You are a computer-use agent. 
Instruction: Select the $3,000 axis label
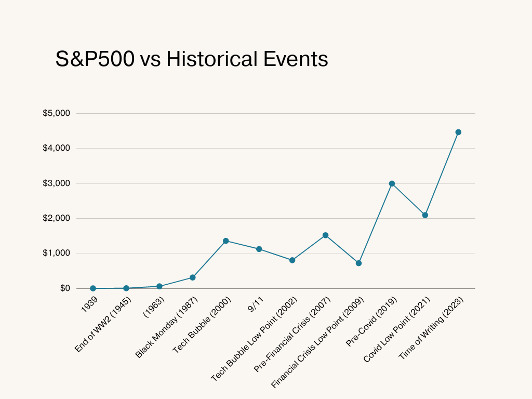coord(56,183)
